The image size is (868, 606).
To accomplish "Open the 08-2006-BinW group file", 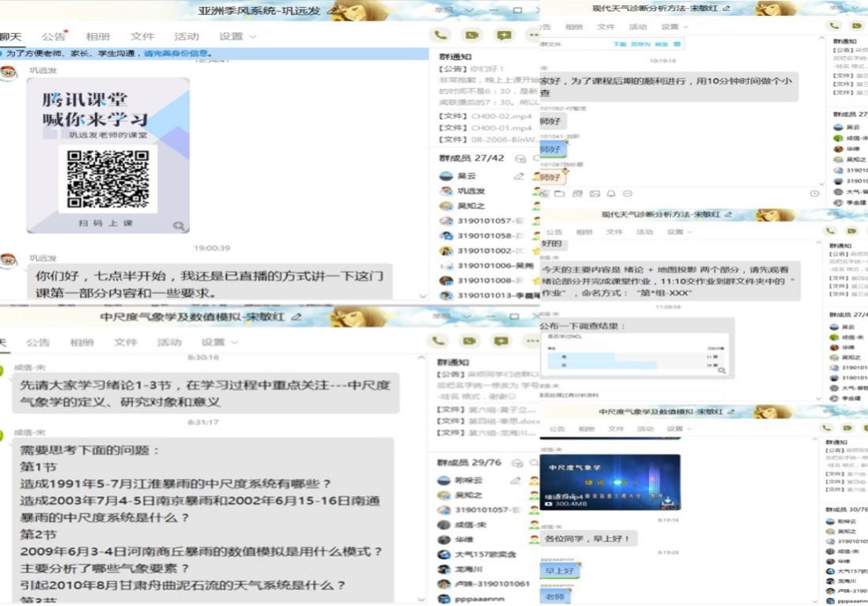I will tap(489, 140).
